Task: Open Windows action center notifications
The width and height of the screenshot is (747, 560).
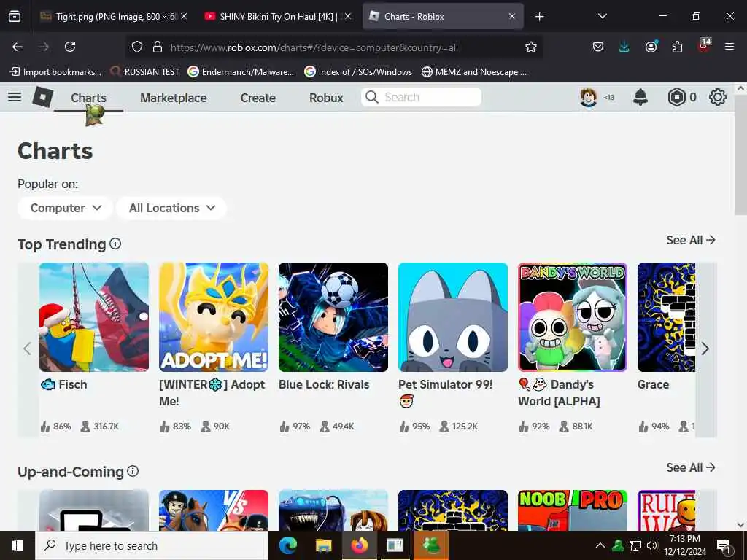Action: 724,547
